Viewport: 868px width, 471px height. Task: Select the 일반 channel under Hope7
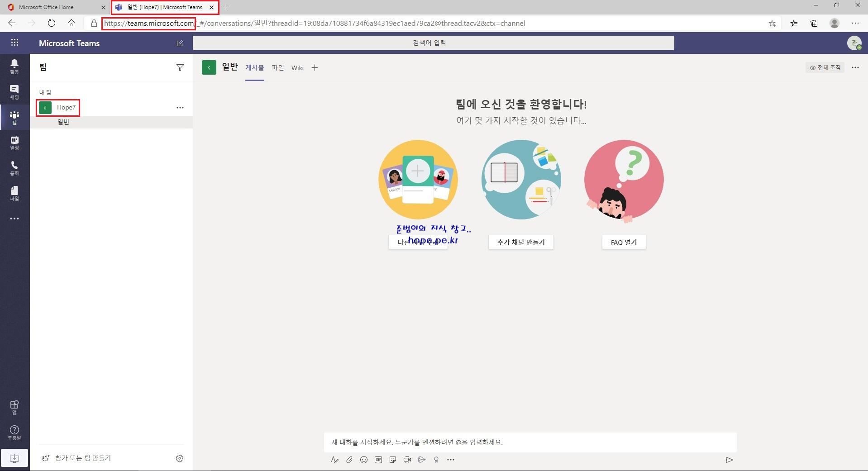tap(111, 122)
